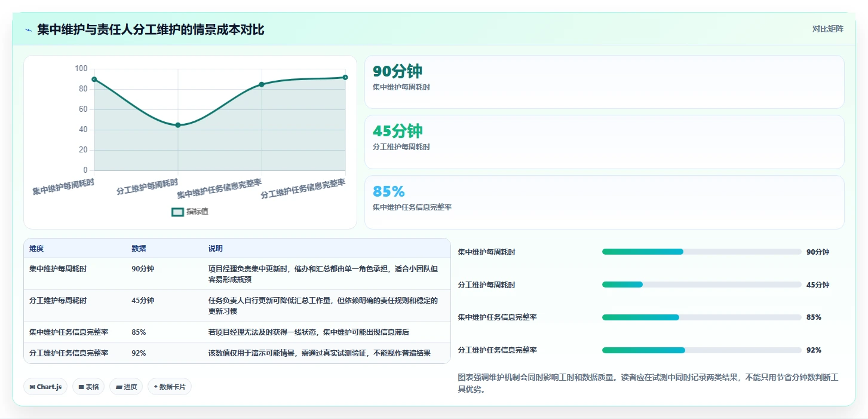Click the 90分钟 stat card value

tap(397, 71)
